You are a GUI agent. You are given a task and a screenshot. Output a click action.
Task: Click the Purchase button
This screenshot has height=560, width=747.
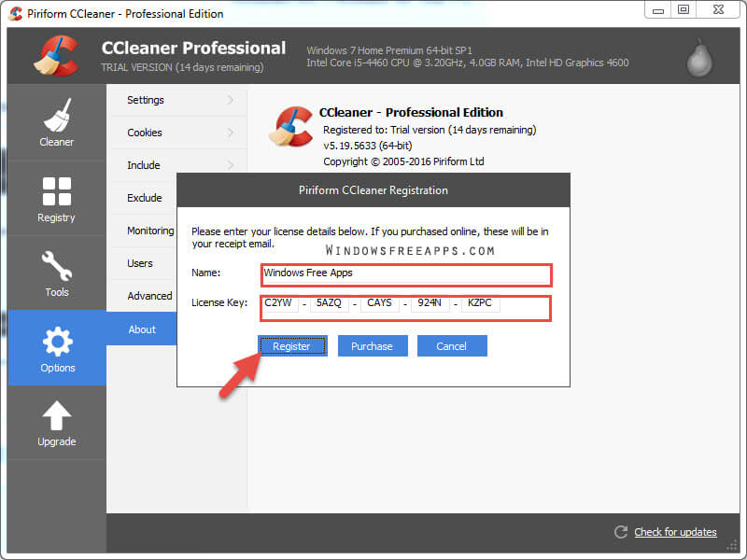point(373,345)
